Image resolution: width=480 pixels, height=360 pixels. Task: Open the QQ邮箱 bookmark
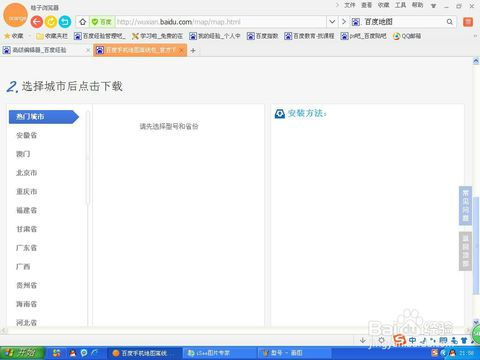407,36
